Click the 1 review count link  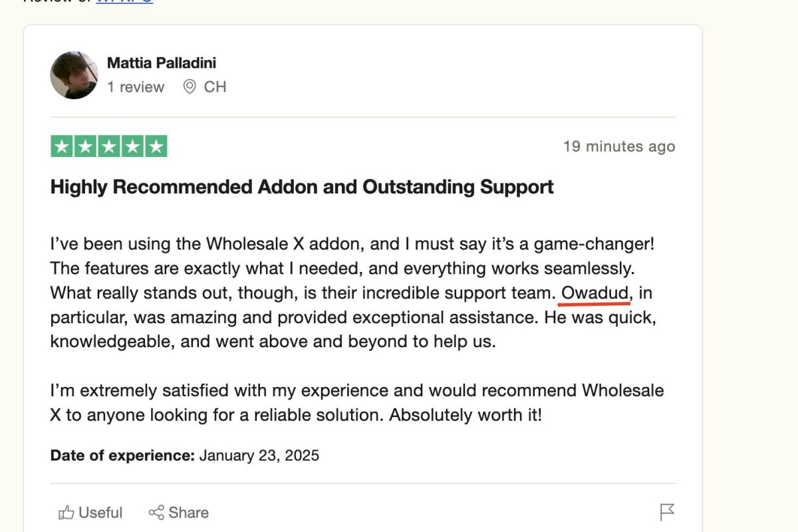(136, 86)
